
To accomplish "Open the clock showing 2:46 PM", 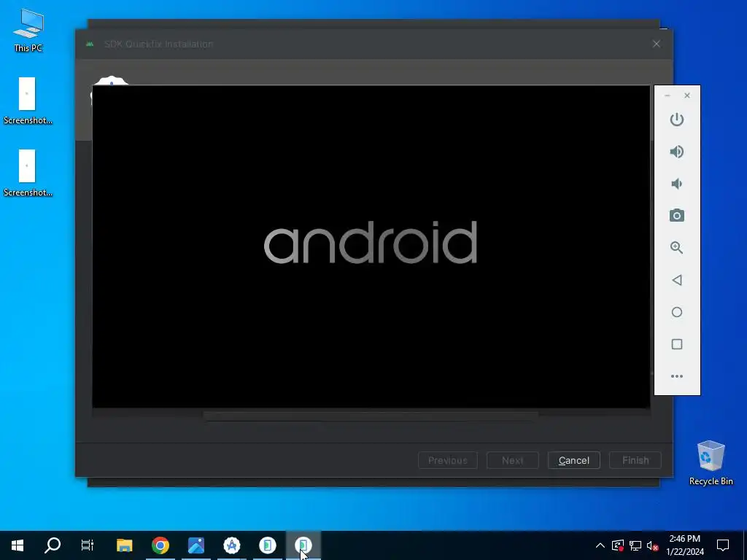I will tap(684, 545).
